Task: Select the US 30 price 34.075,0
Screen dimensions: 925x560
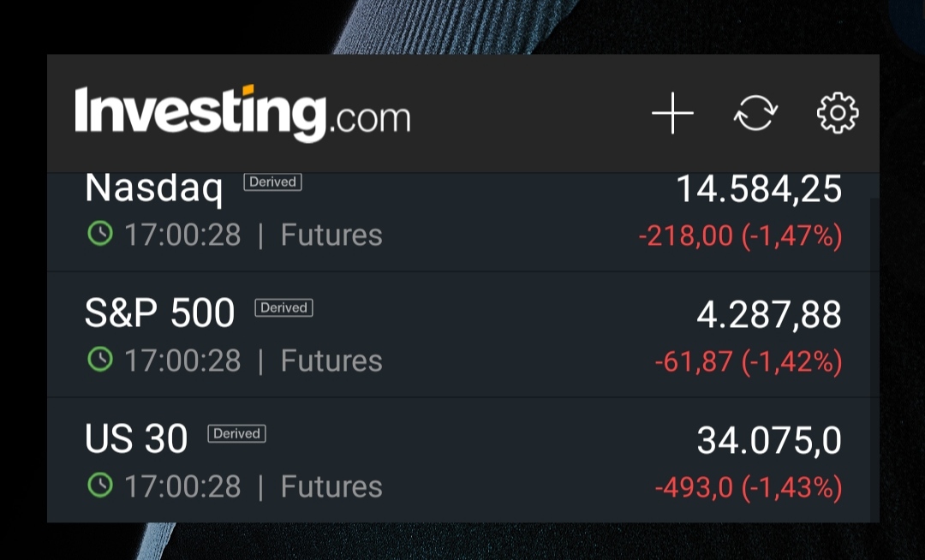Action: (768, 441)
